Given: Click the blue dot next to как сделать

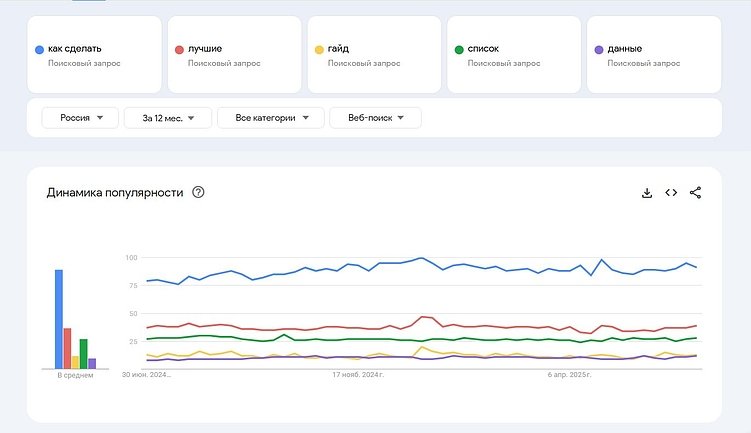Looking at the screenshot, I should pyautogui.click(x=39, y=48).
